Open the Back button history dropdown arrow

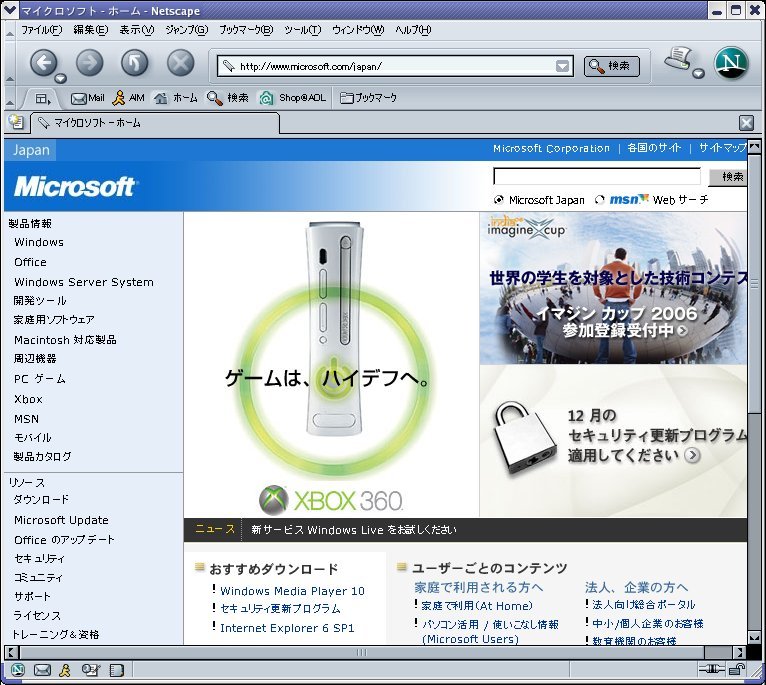(x=61, y=79)
